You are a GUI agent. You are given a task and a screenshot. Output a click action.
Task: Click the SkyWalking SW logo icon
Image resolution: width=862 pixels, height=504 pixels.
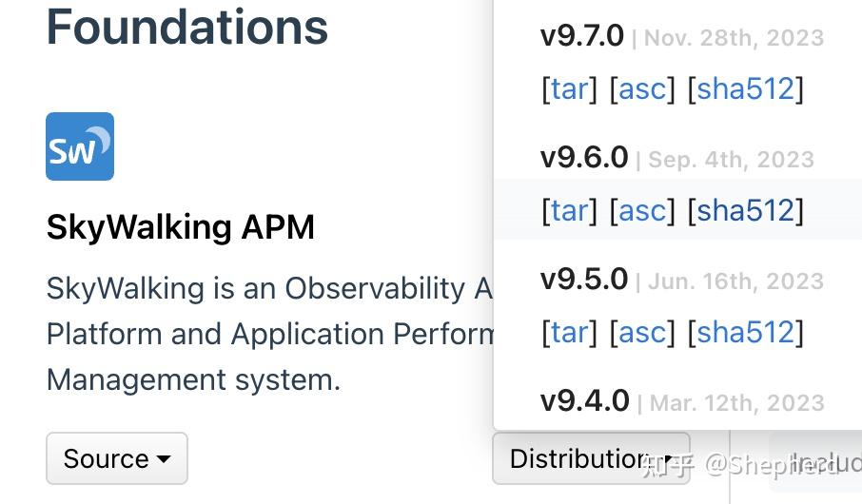[80, 146]
